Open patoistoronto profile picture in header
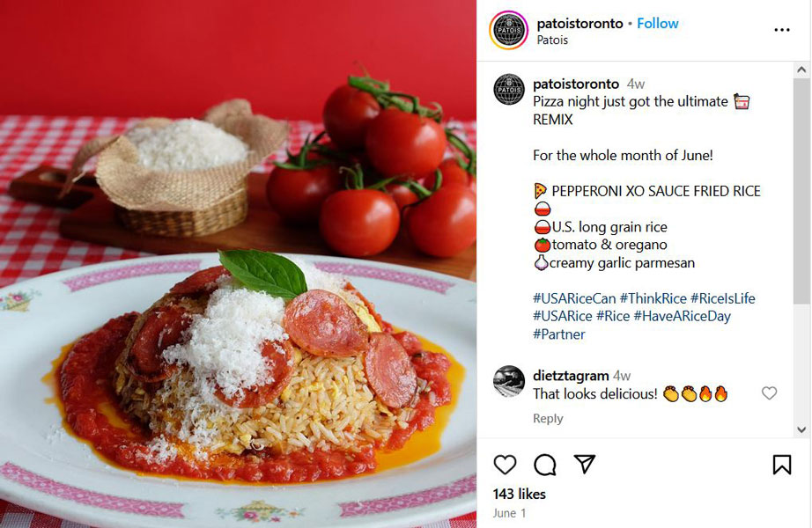The height and width of the screenshot is (528, 812). 508,30
